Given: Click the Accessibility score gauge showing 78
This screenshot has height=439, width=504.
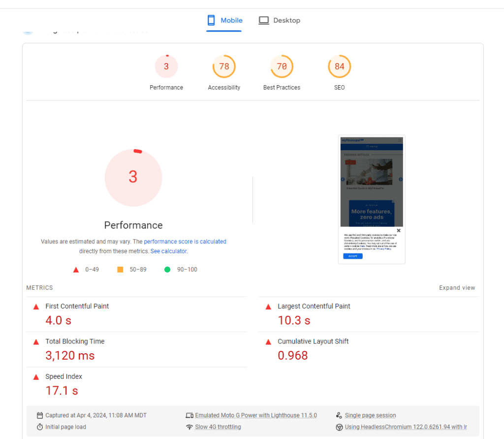Looking at the screenshot, I should [224, 67].
